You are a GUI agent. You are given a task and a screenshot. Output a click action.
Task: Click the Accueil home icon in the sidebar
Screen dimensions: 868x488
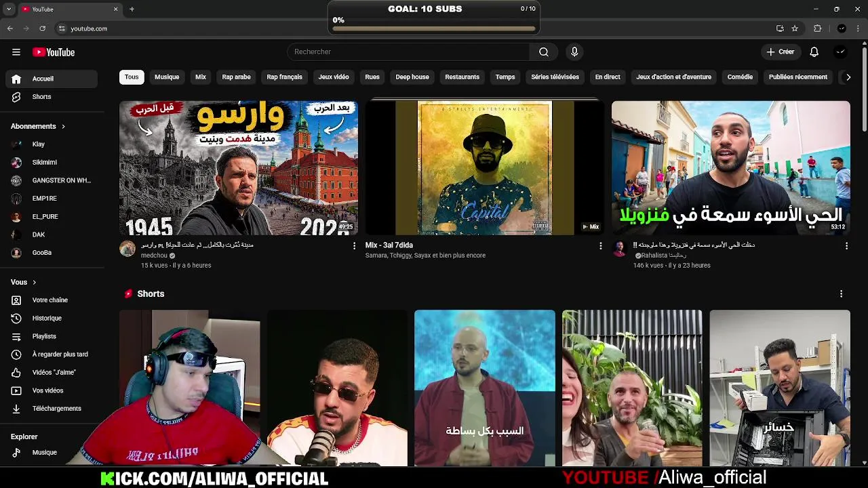click(17, 79)
